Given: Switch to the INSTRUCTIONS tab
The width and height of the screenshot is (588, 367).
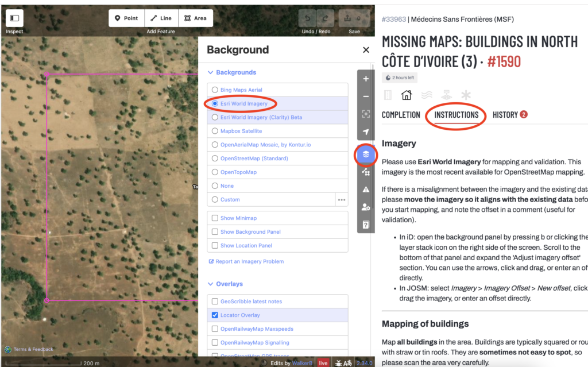Looking at the screenshot, I should [x=456, y=115].
